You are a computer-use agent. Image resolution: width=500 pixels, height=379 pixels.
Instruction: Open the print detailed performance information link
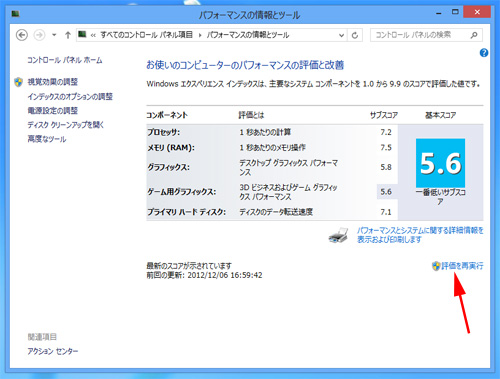tap(420, 235)
